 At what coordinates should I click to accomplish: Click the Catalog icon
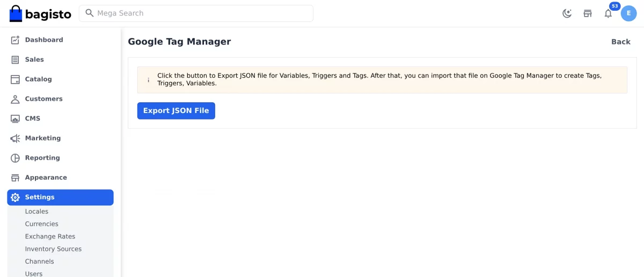[15, 79]
